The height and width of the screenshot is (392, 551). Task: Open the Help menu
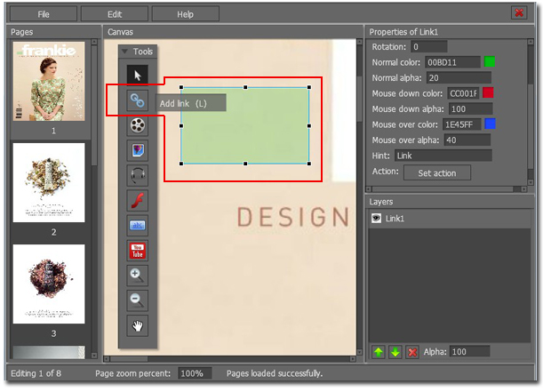tap(185, 14)
